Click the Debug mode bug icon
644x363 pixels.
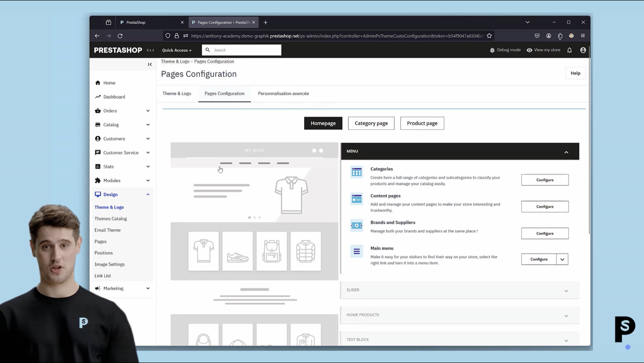coord(492,50)
